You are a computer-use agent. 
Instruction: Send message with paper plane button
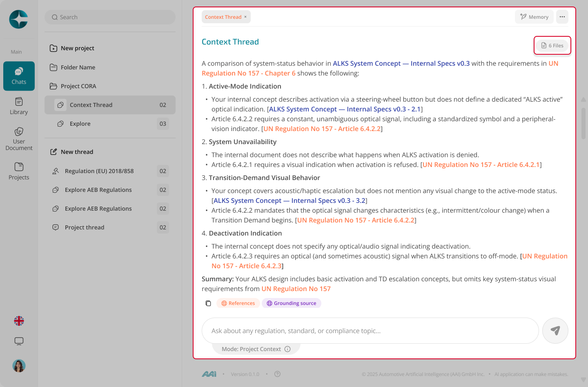[555, 331]
